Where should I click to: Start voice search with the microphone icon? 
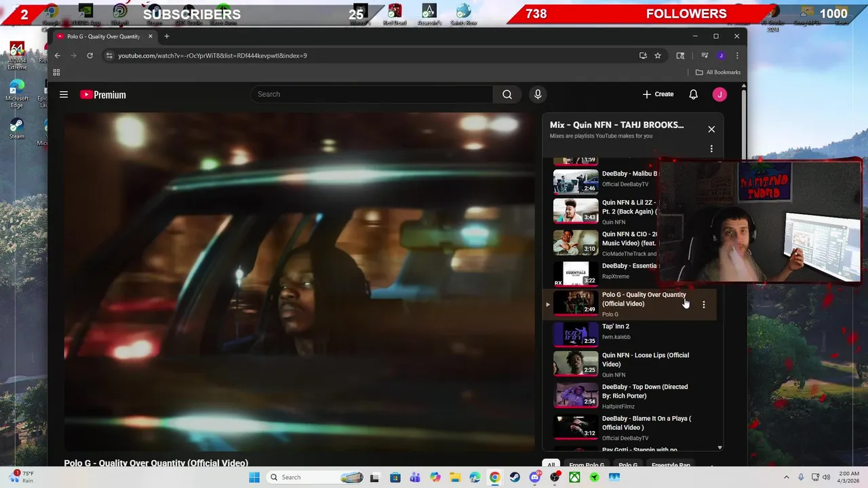click(x=538, y=94)
